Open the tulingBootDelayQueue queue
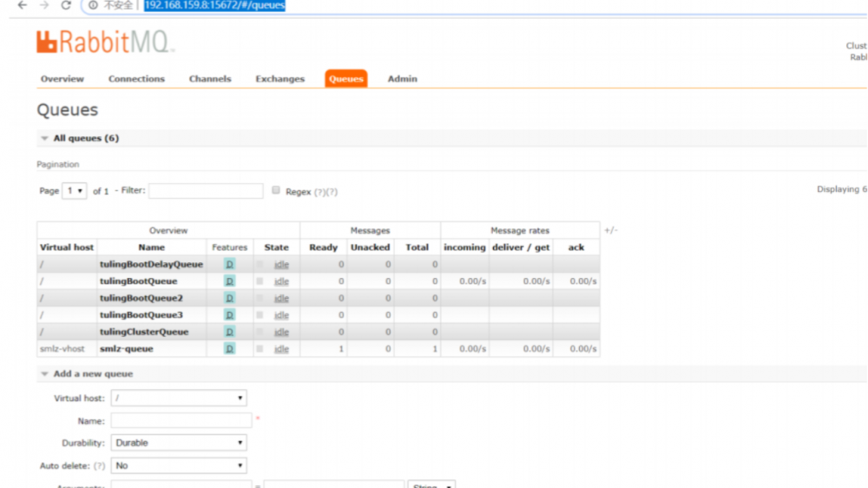 pos(151,264)
